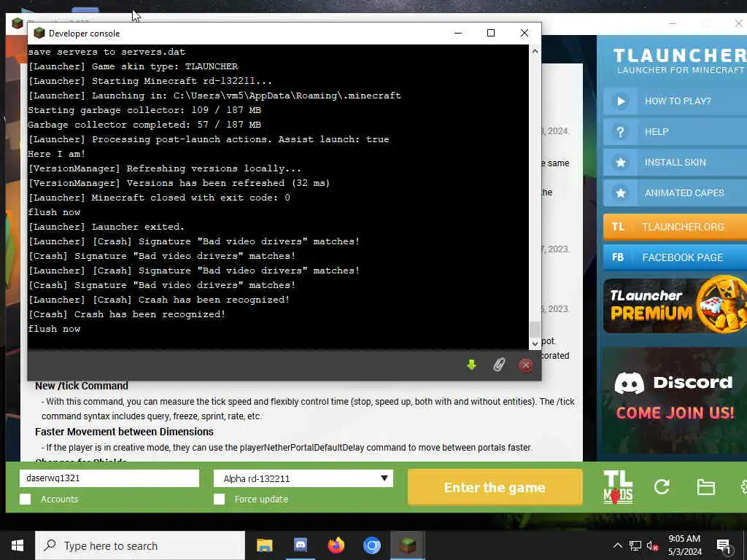The image size is (747, 560).
Task: Click "Minecraft closed with exit code: 0" line
Action: click(159, 198)
